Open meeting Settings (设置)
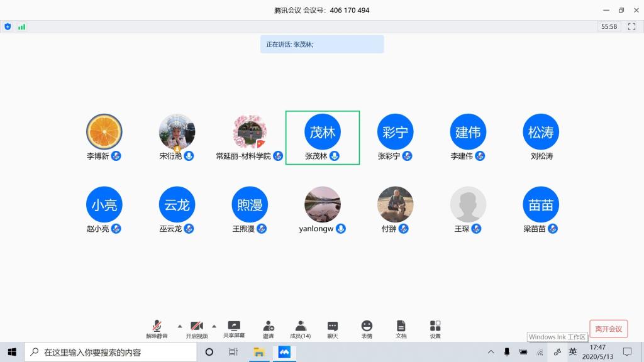 pos(435,326)
